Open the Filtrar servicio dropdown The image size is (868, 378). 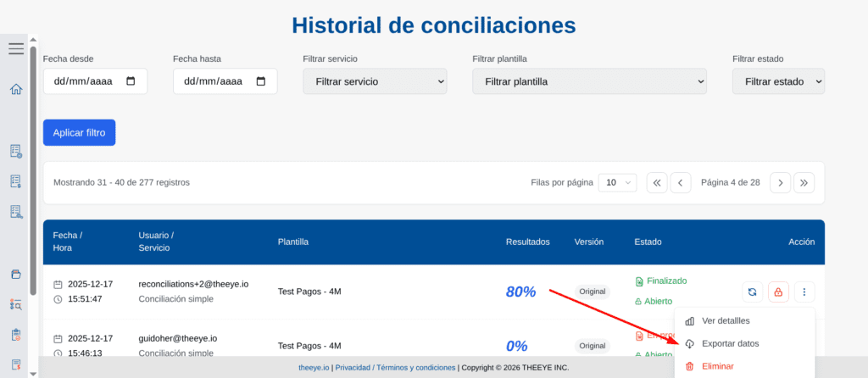[x=375, y=81]
